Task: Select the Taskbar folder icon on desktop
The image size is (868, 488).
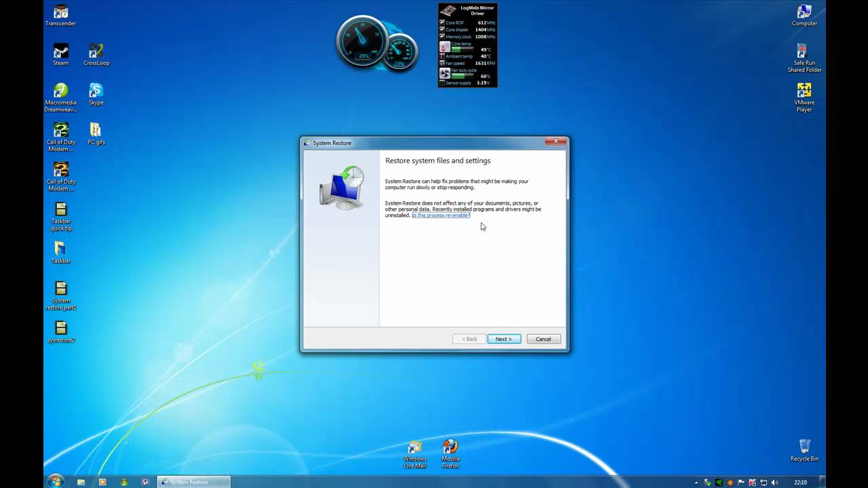Action: [x=60, y=252]
